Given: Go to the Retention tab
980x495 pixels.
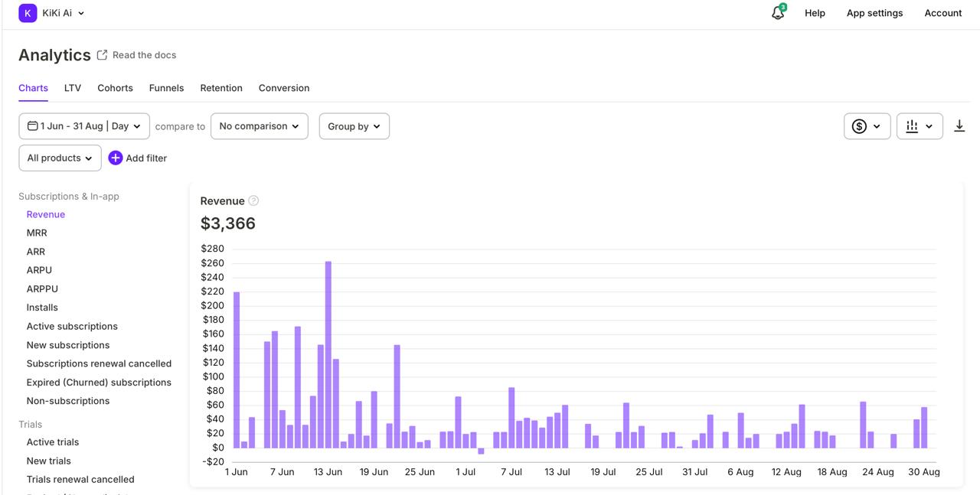Looking at the screenshot, I should pos(221,88).
